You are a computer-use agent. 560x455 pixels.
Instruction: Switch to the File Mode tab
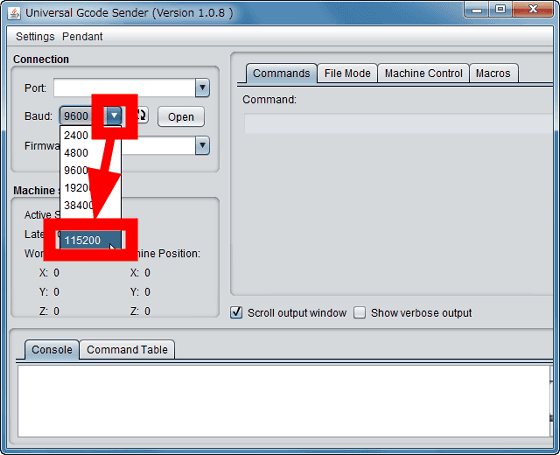[347, 73]
